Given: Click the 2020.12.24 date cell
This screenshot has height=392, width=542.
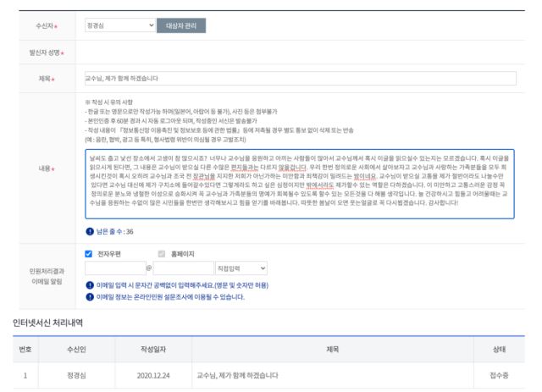Looking at the screenshot, I should (x=153, y=375).
